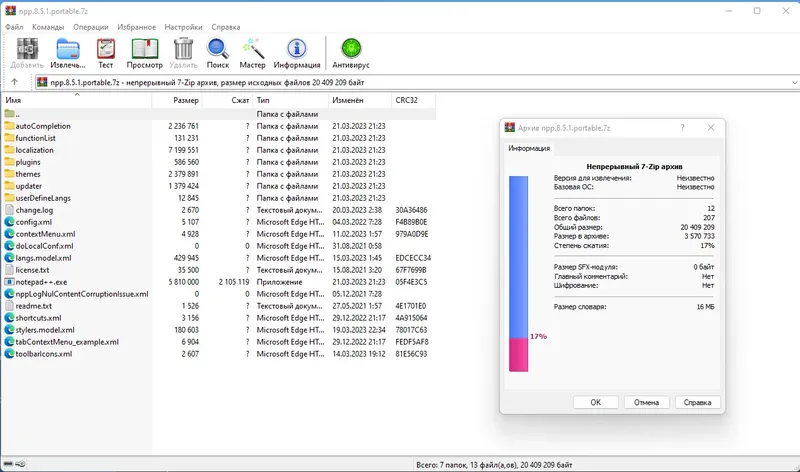The width and height of the screenshot is (800, 472).
Task: Click the WinRAR icon in title bar
Action: point(10,10)
